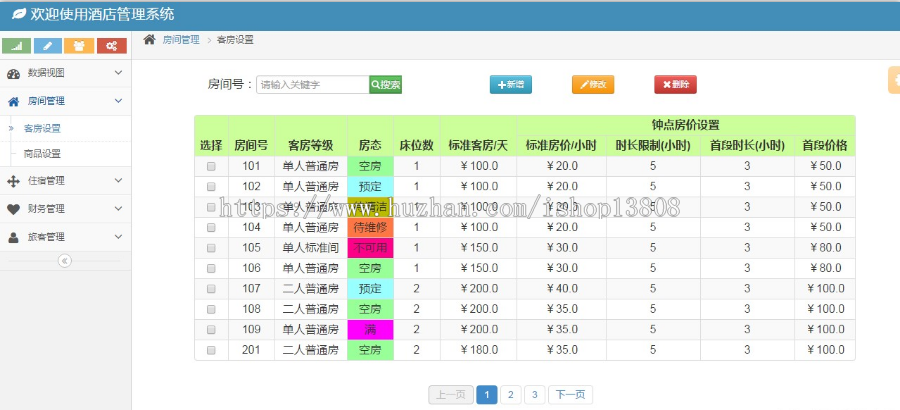Open the 数据视图 menu item
This screenshot has height=410, width=900.
click(x=65, y=73)
